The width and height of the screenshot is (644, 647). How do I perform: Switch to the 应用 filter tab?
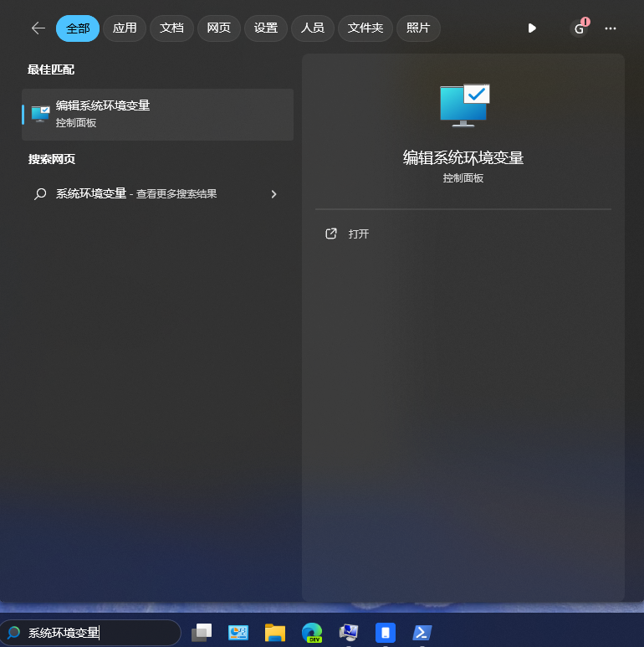[125, 28]
